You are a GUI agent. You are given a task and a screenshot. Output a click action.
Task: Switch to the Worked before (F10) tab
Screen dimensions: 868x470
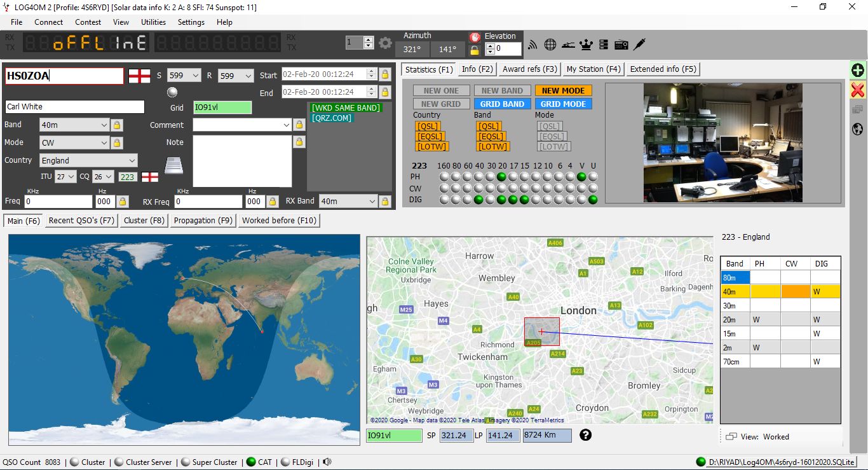pos(279,221)
